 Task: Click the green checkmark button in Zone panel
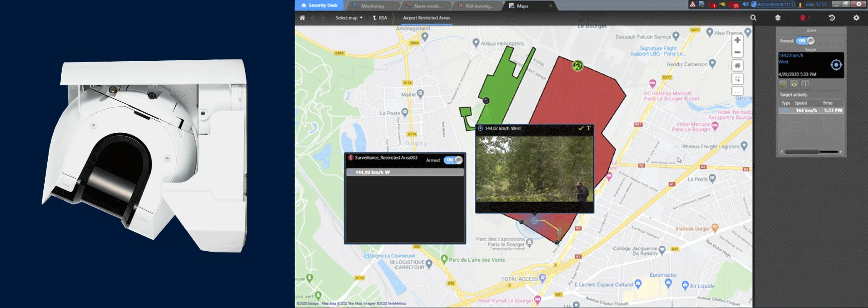click(783, 85)
